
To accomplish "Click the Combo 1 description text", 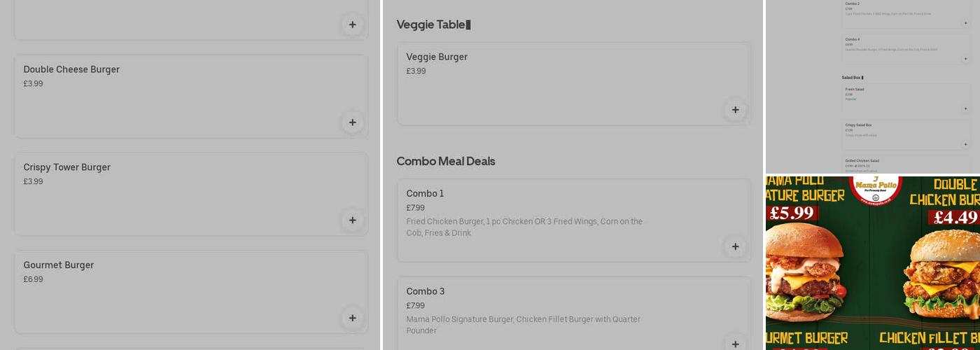I will (524, 227).
